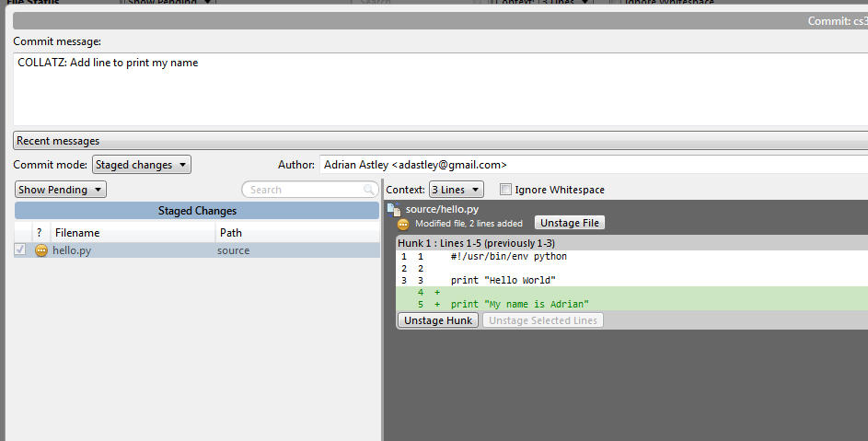Click the magnifier icon in Search box
The height and width of the screenshot is (441, 868).
[369, 190]
